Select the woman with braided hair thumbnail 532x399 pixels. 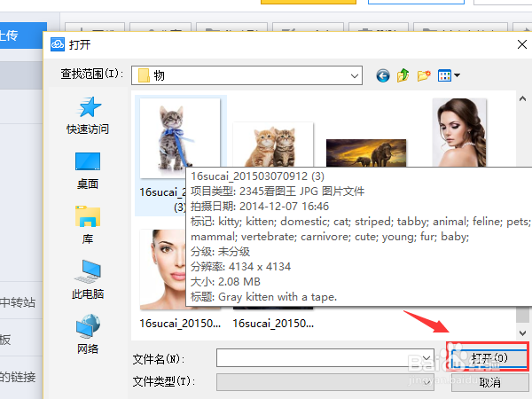[459, 132]
